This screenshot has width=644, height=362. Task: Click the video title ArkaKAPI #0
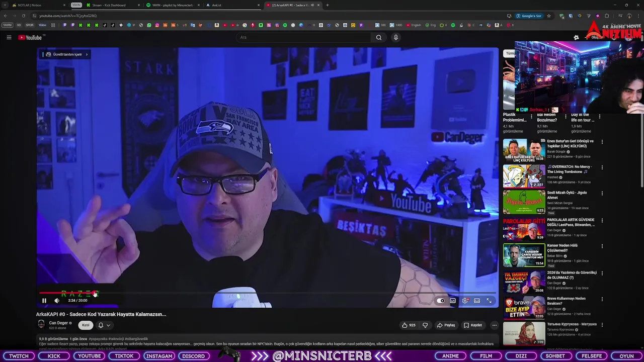101,314
